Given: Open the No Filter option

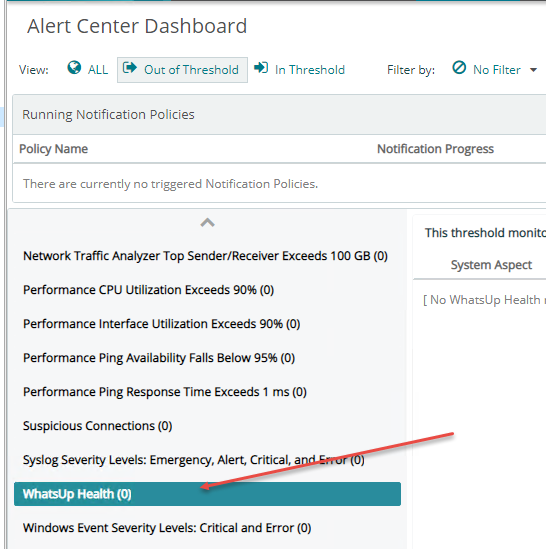Looking at the screenshot, I should (497, 70).
